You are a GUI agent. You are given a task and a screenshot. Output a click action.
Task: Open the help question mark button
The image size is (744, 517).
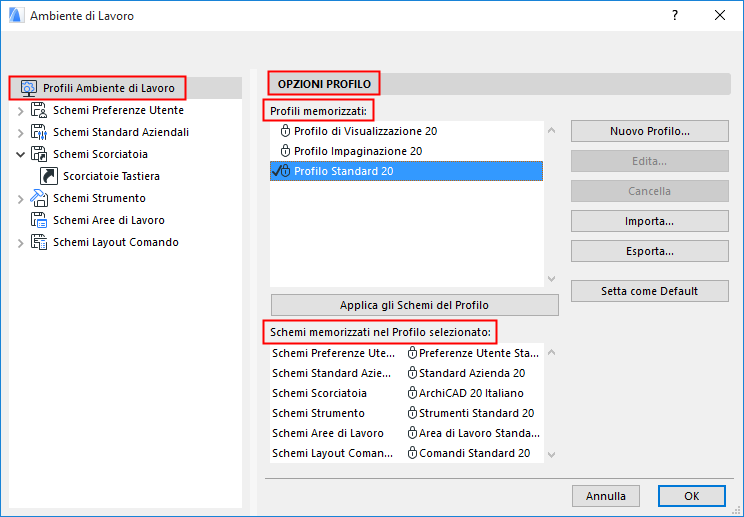point(675,15)
